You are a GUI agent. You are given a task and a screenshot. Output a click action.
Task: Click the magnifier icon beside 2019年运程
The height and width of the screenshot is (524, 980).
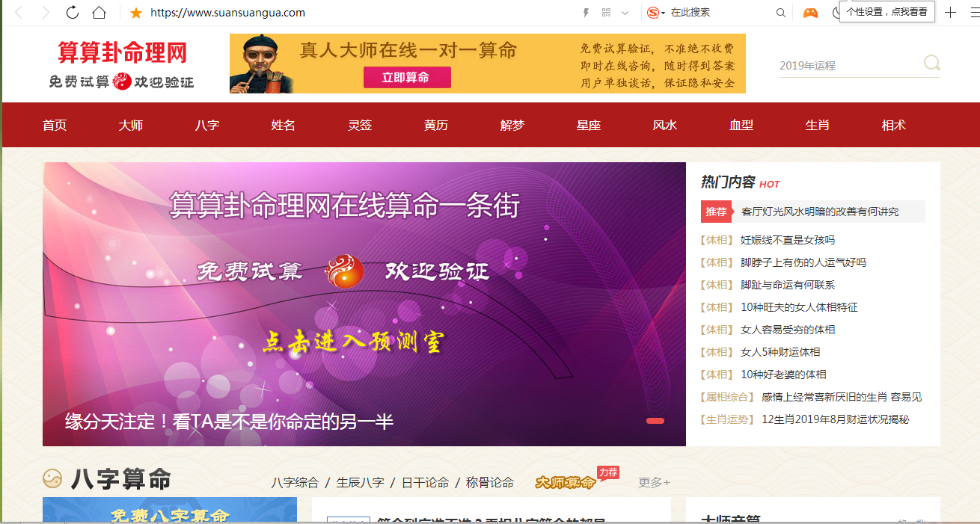pos(931,64)
